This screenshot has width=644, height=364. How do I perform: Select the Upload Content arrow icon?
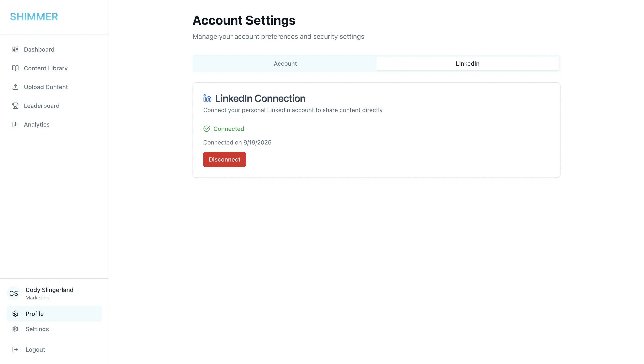click(x=15, y=87)
